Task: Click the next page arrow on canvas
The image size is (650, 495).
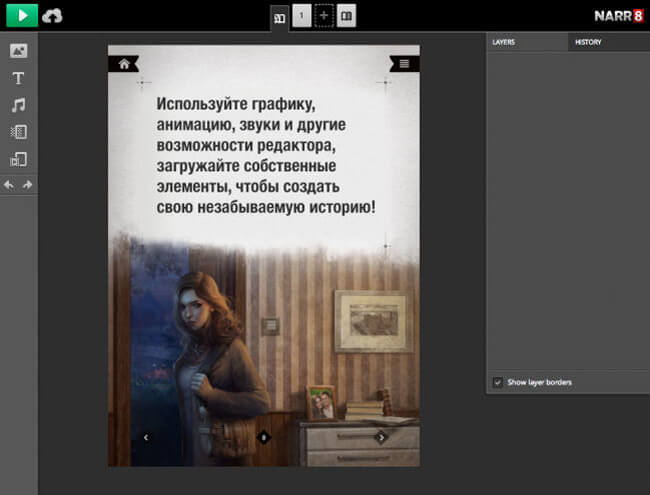Action: [x=381, y=437]
